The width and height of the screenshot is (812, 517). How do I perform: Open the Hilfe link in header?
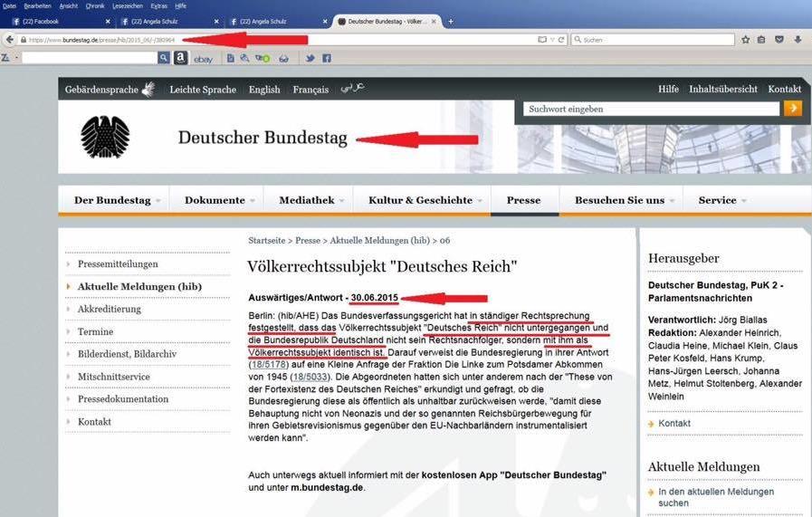point(668,89)
